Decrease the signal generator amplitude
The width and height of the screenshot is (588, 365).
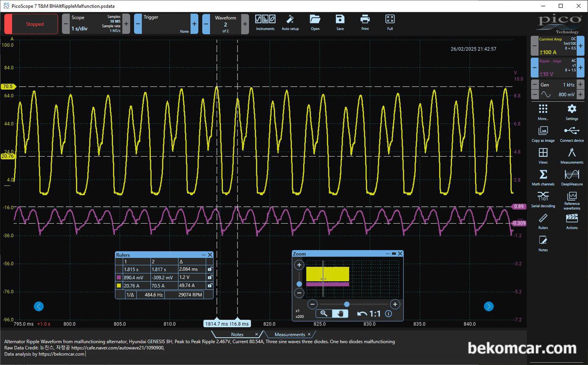tap(535, 95)
